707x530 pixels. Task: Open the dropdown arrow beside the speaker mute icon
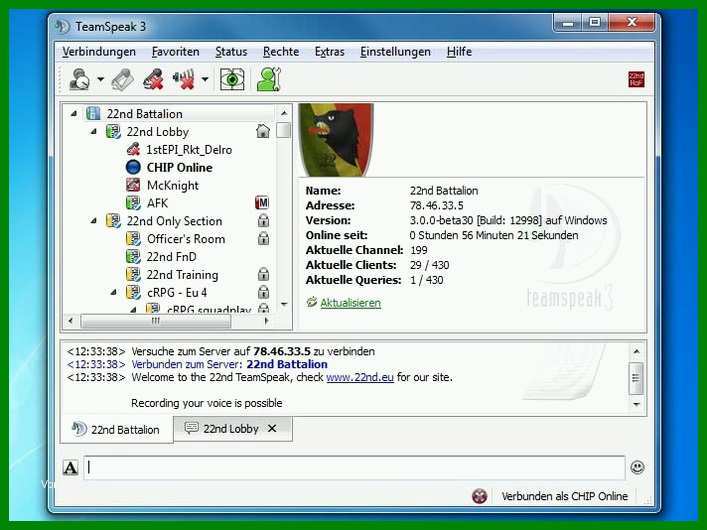[205, 79]
